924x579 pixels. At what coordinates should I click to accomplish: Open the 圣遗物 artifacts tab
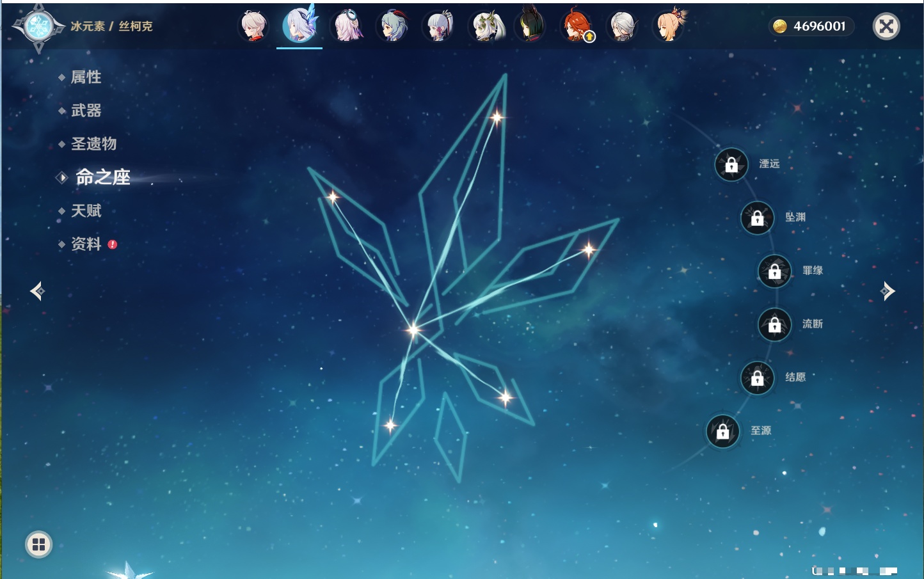(93, 144)
